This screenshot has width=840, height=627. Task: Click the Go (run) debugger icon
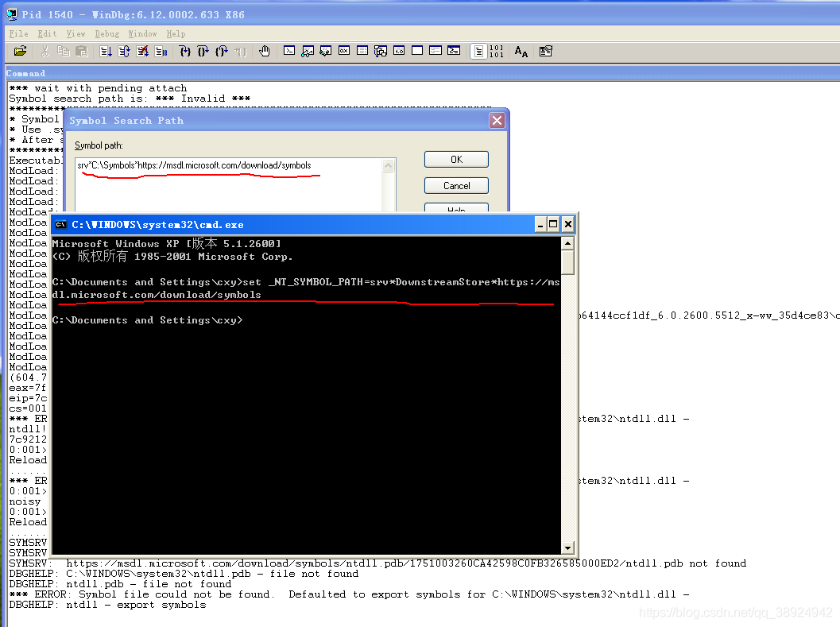point(106,51)
